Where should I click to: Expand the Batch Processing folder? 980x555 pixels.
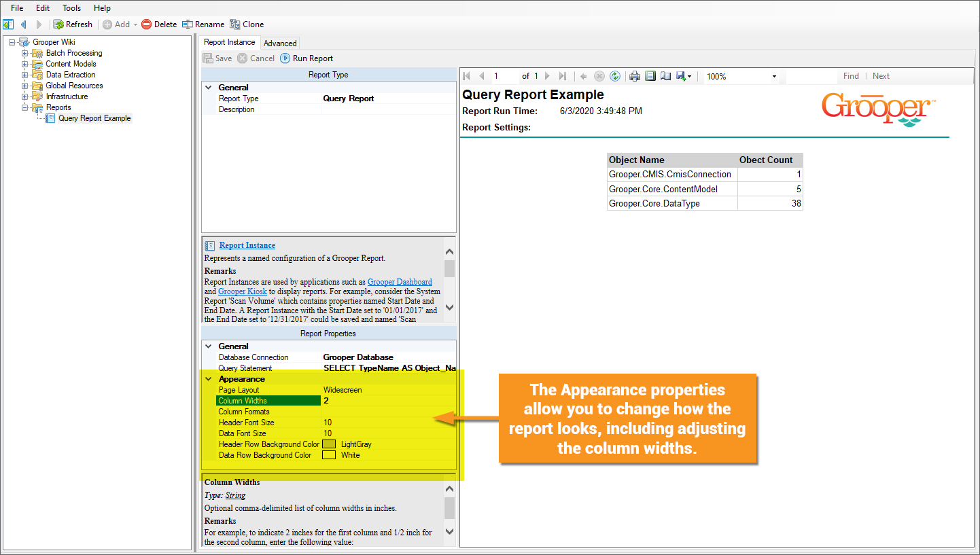point(25,53)
